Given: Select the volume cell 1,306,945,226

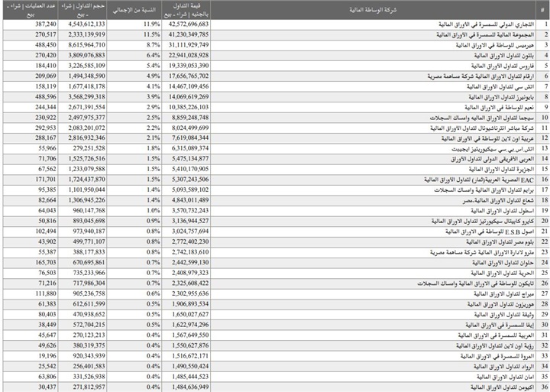Looking at the screenshot, I should pyautogui.click(x=82, y=200).
